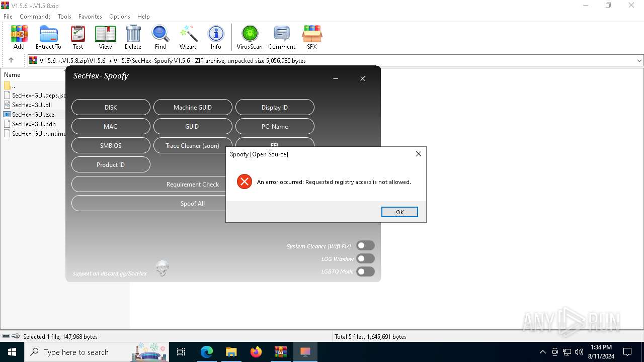Click the discord.gg/SecHex support link
This screenshot has height=362, width=644.
click(x=110, y=274)
